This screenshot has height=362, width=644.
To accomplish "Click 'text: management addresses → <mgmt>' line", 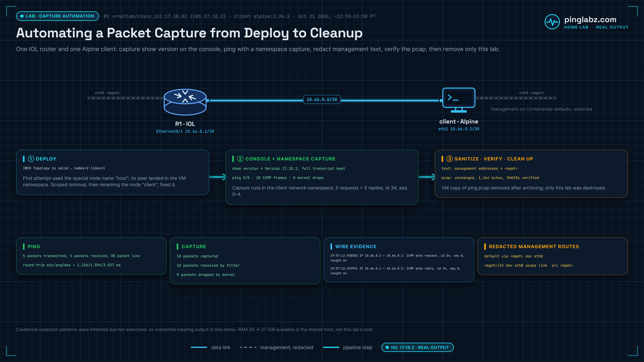I will coord(479,169).
